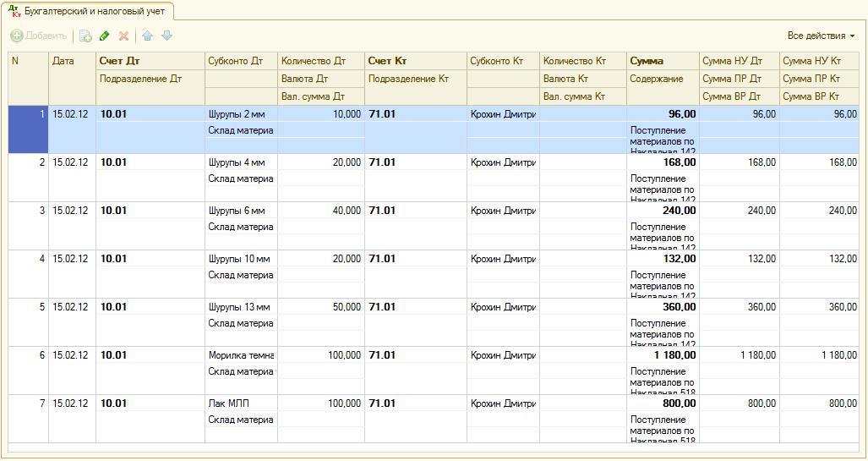This screenshot has width=868, height=461.
Task: Click the move up arrow icon
Action: click(147, 36)
